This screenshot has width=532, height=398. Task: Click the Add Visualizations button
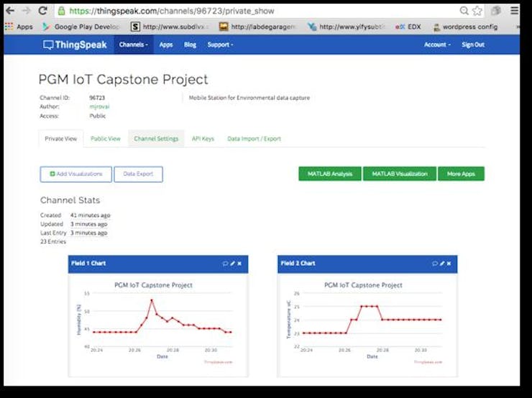76,175
